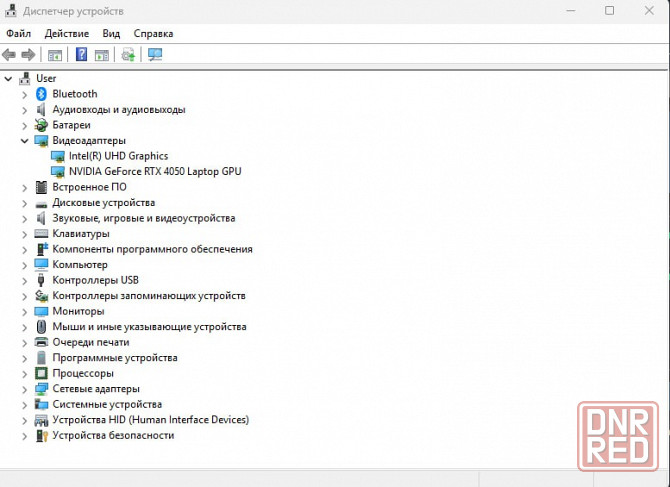Click the Update driver toolbar icon
This screenshot has height=487, width=670.
tap(128, 54)
